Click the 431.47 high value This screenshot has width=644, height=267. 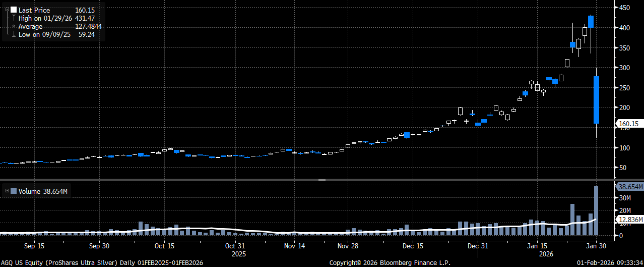tap(85, 18)
